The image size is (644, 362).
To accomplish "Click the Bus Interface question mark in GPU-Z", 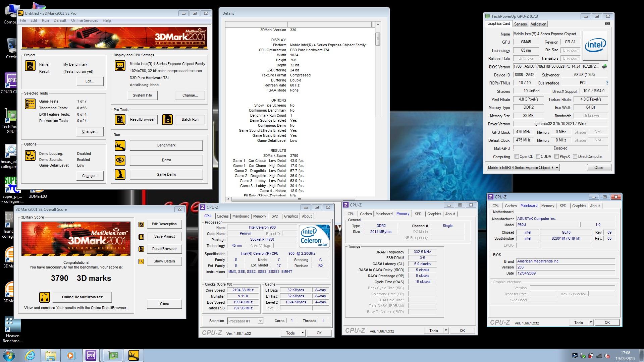I will point(607,83).
